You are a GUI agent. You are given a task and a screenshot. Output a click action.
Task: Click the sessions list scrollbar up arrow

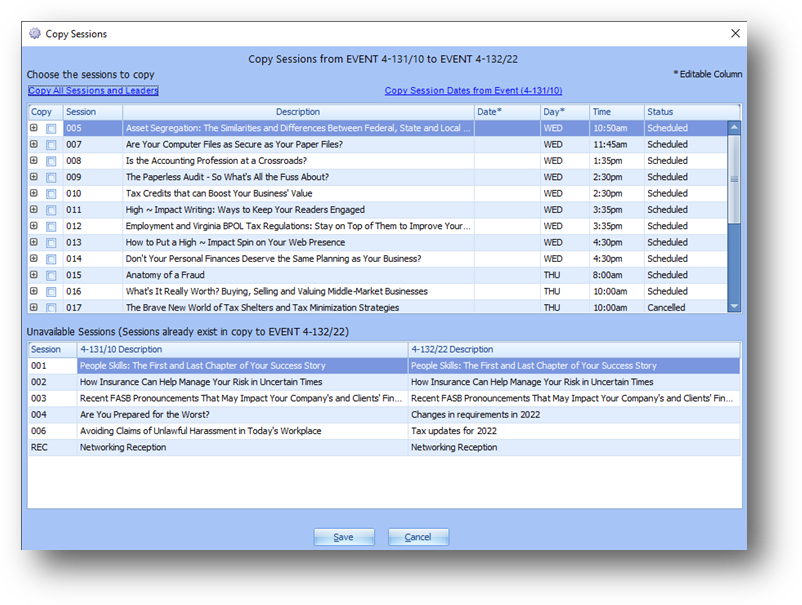734,127
